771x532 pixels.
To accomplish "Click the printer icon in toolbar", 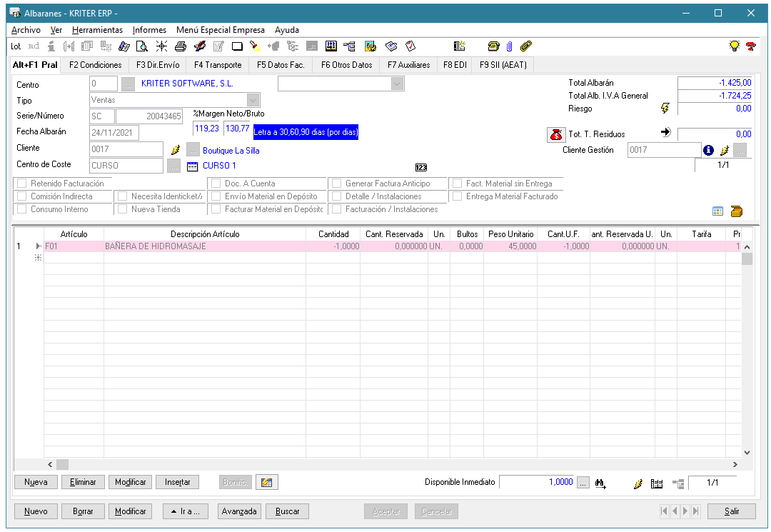I will coord(181,46).
